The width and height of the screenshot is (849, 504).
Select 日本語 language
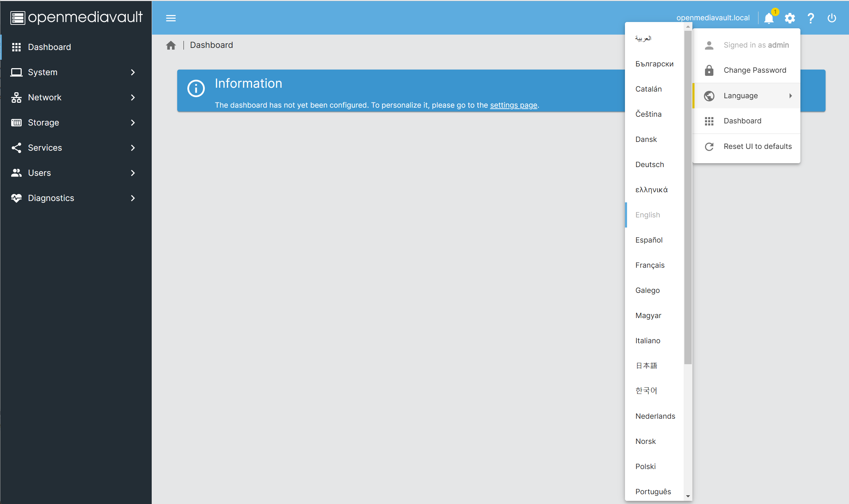click(x=654, y=366)
